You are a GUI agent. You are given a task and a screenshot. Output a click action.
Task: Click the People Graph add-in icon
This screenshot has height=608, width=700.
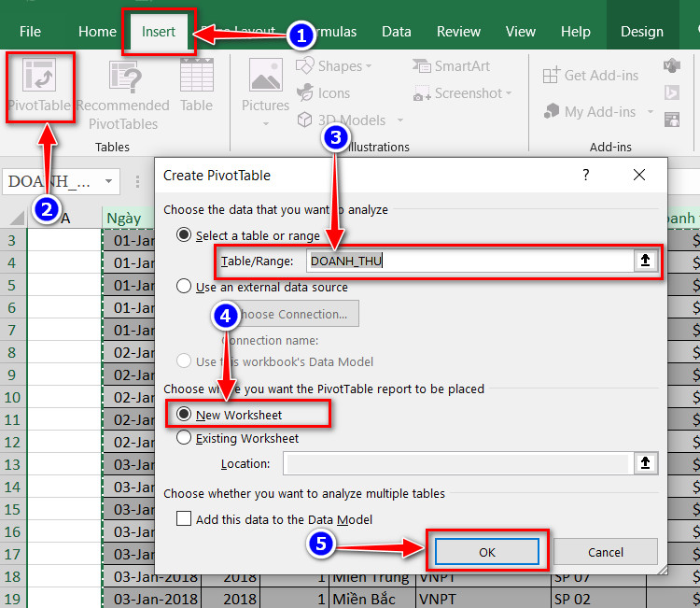pyautogui.click(x=672, y=120)
